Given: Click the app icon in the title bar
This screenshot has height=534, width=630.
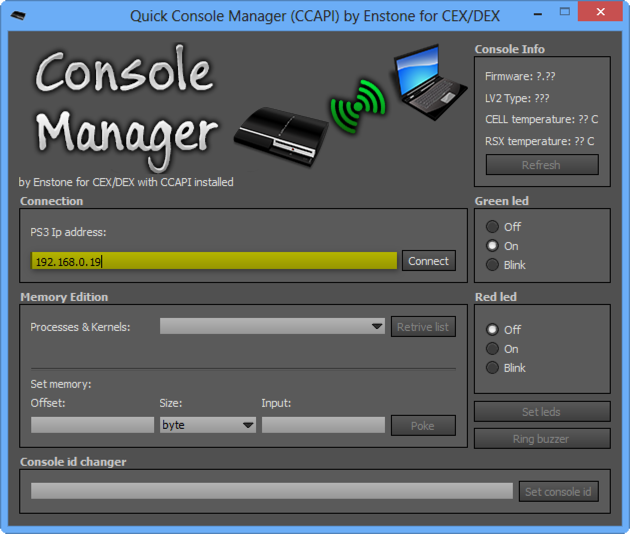Looking at the screenshot, I should pos(18,16).
